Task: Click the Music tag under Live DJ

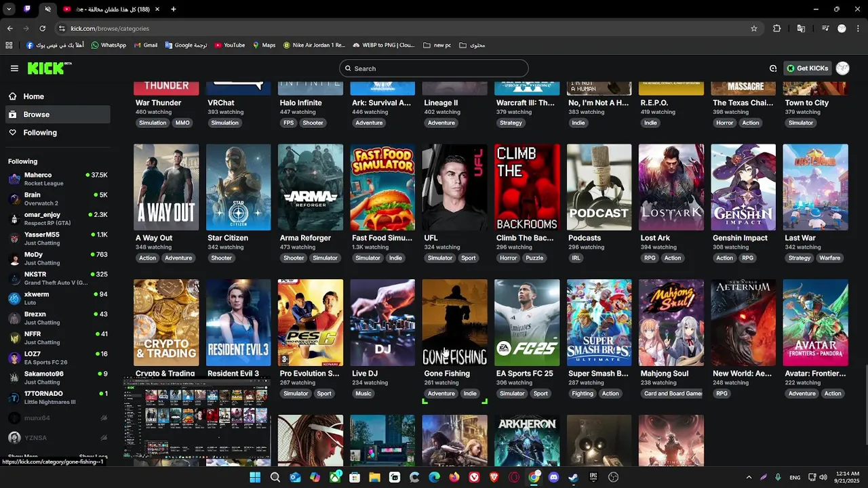Action: pyautogui.click(x=363, y=394)
